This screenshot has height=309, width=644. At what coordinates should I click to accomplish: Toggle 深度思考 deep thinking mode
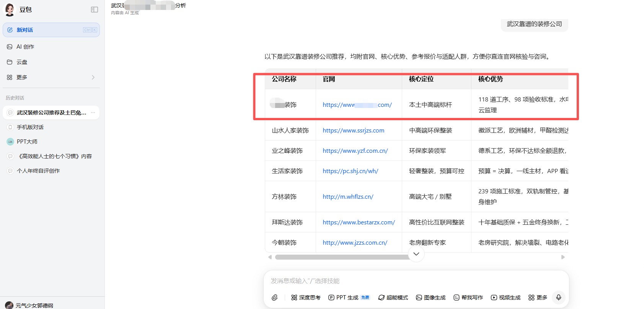pos(306,298)
